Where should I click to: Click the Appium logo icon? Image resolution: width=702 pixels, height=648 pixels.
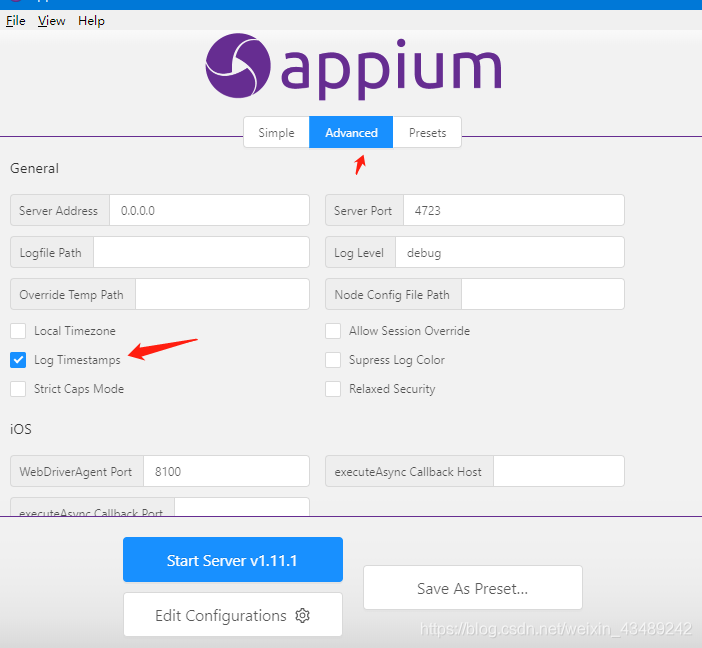click(238, 65)
